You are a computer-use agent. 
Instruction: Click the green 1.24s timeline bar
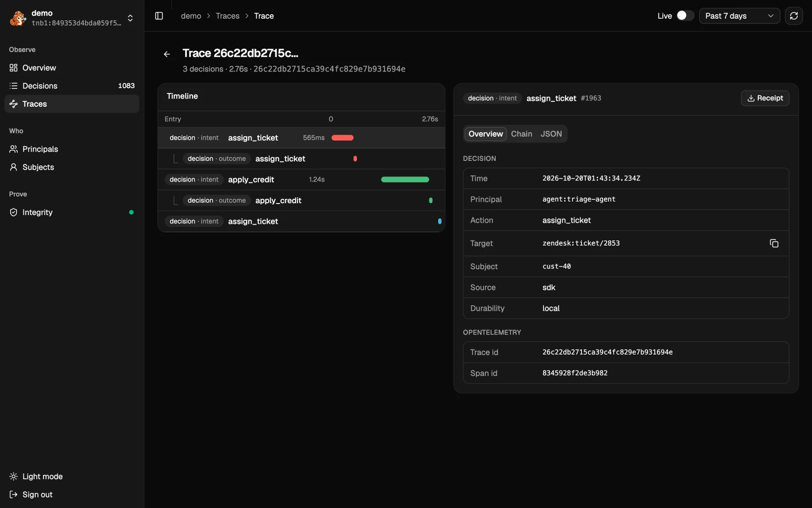coord(405,179)
